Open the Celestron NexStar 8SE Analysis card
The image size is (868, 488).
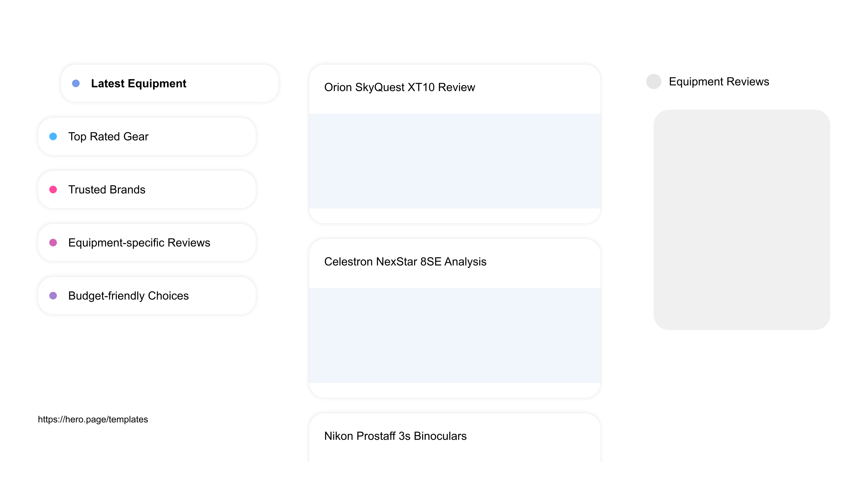coord(454,318)
